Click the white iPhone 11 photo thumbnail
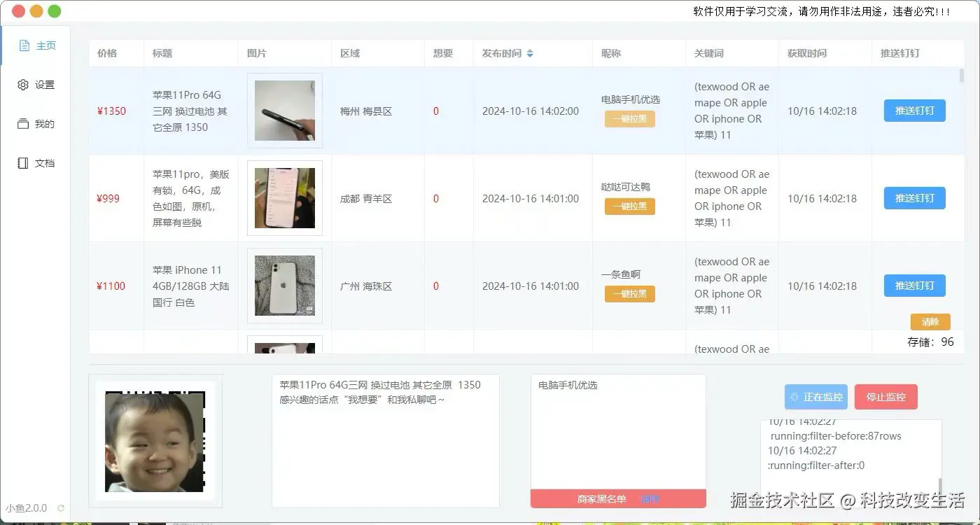 pos(284,286)
